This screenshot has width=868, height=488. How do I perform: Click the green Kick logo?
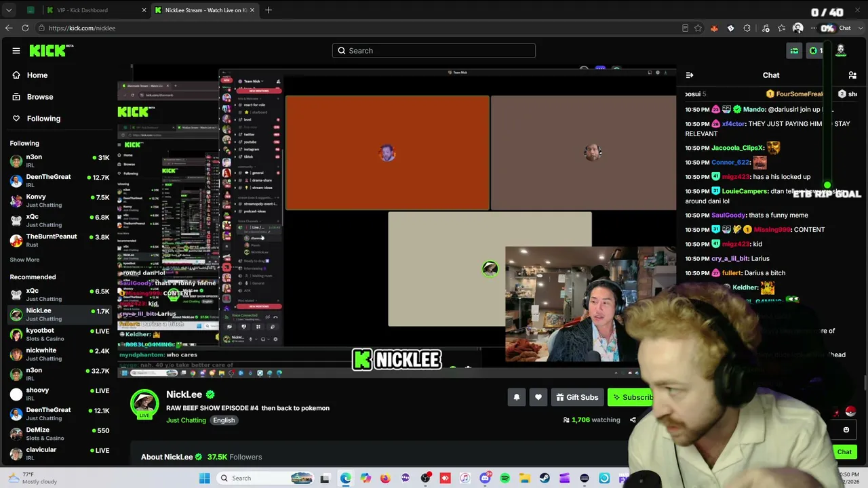click(52, 50)
